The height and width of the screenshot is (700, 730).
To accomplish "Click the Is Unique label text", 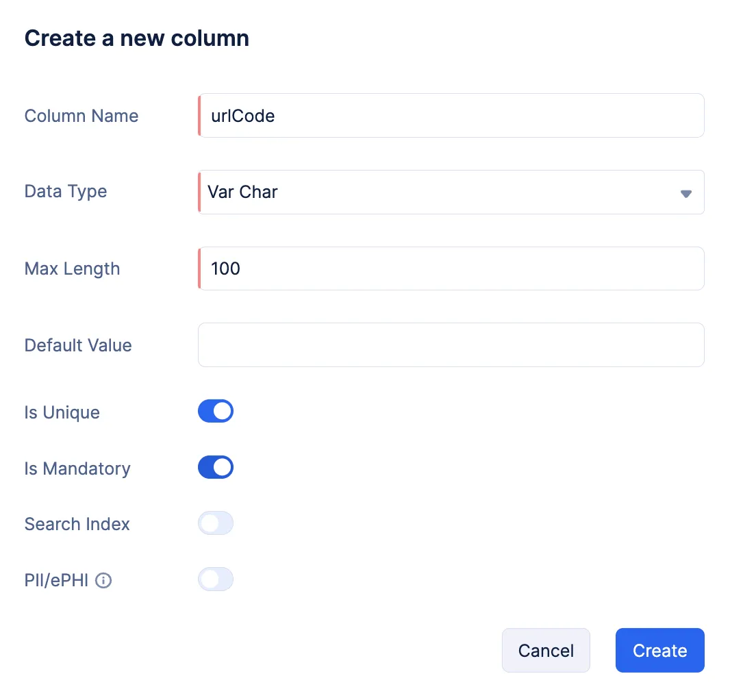I will [62, 412].
